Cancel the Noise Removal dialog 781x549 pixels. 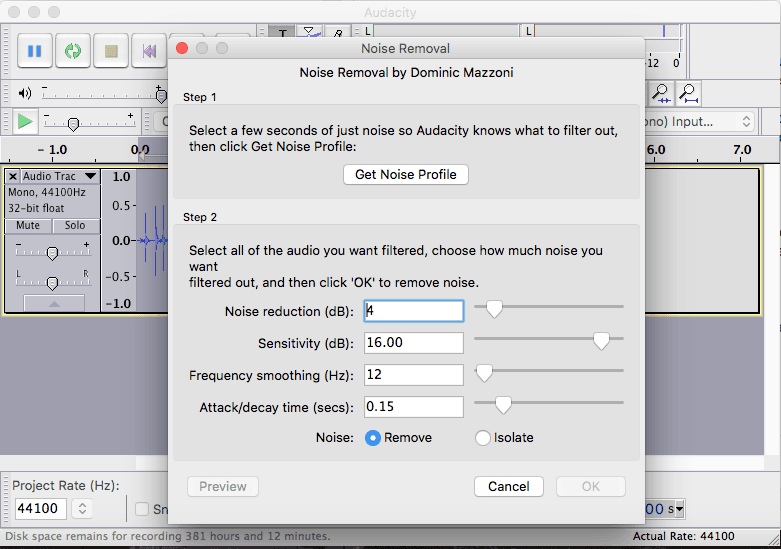[x=508, y=486]
